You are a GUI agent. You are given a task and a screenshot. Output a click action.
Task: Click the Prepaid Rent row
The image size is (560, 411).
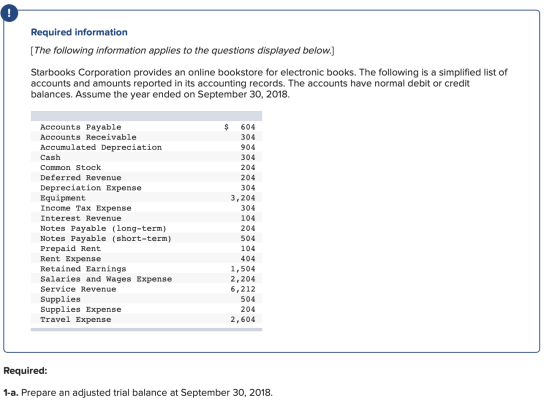(146, 248)
